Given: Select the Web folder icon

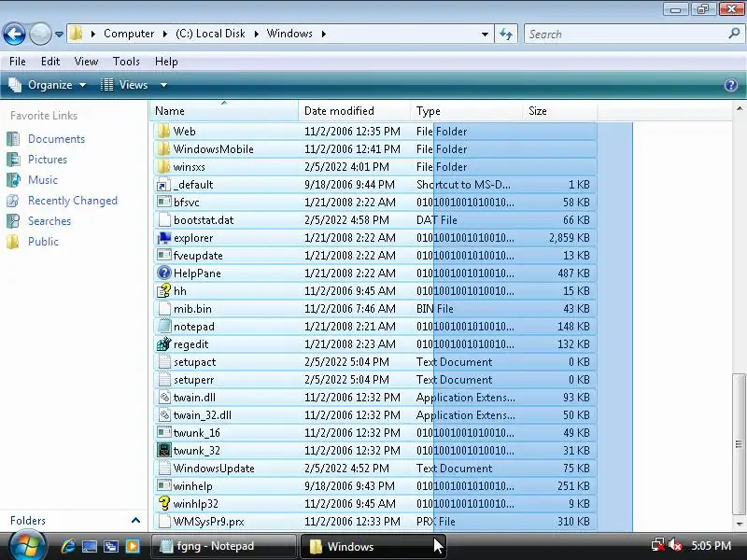Looking at the screenshot, I should tap(163, 131).
